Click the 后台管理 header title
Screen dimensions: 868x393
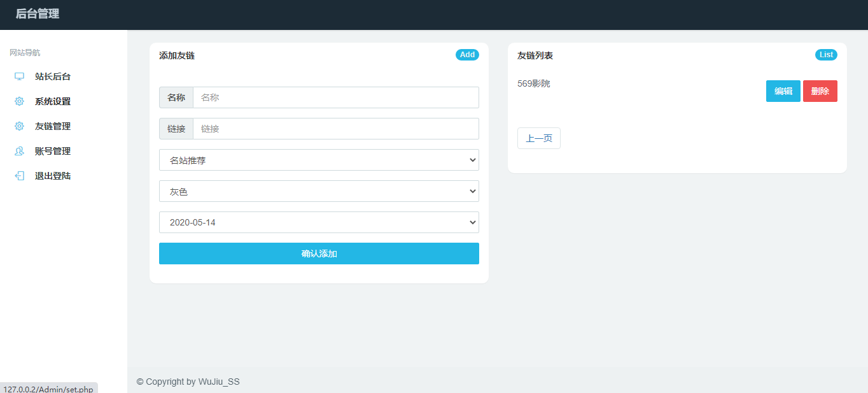[35, 13]
